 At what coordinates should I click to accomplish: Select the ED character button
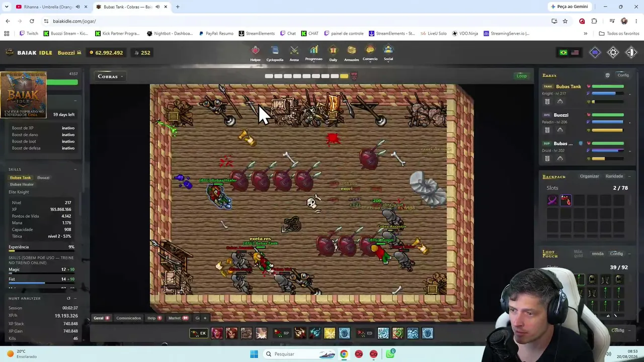point(365,333)
